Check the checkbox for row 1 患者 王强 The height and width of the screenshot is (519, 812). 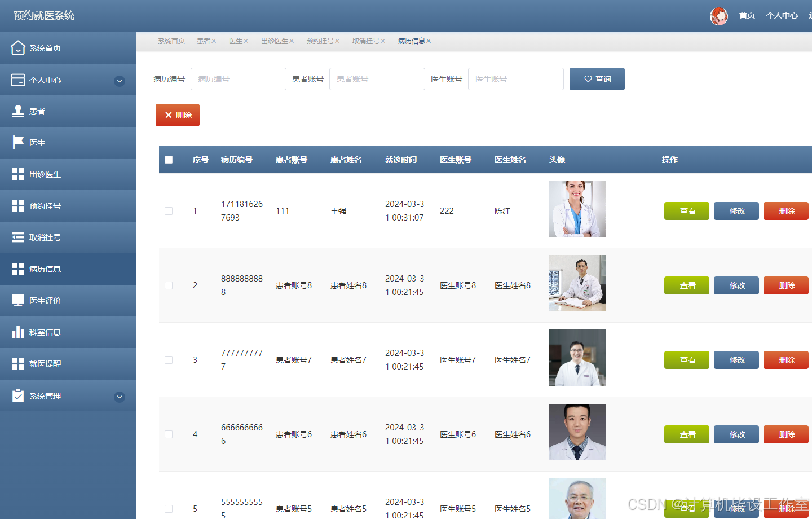(x=168, y=210)
